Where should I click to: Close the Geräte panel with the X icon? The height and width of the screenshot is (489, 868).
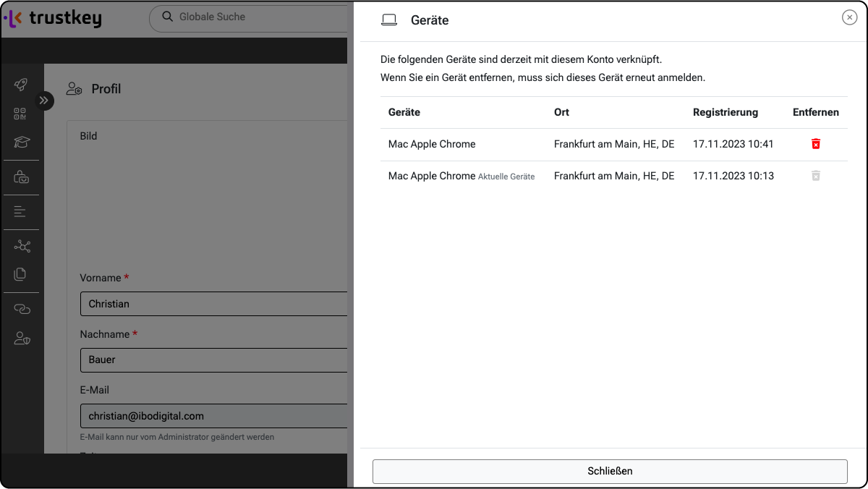849,18
